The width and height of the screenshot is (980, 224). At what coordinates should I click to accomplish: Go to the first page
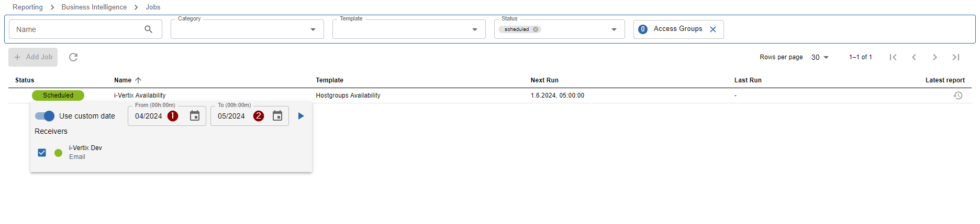pyautogui.click(x=893, y=57)
